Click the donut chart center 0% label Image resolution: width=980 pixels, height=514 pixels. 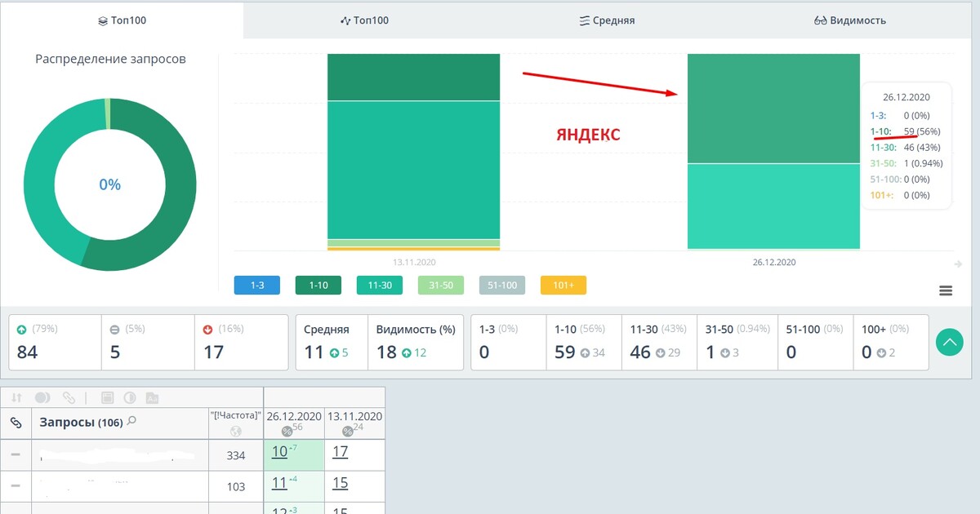click(109, 184)
